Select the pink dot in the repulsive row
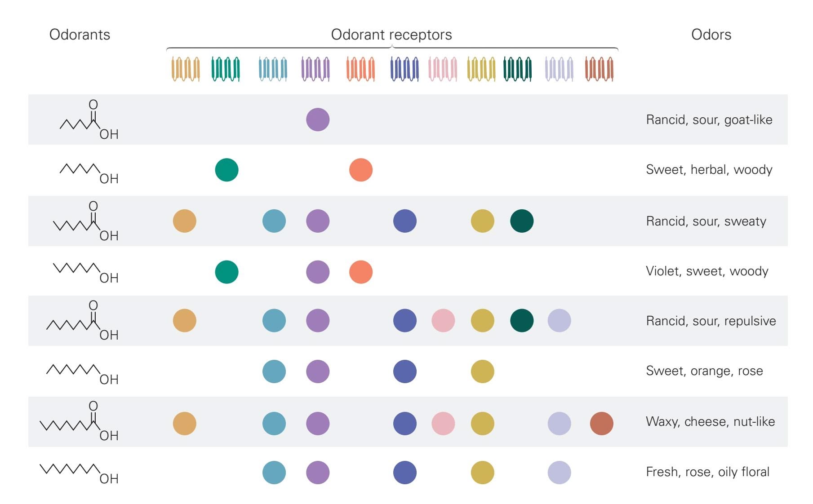Screen dimensions: 813x504 [x=443, y=321]
